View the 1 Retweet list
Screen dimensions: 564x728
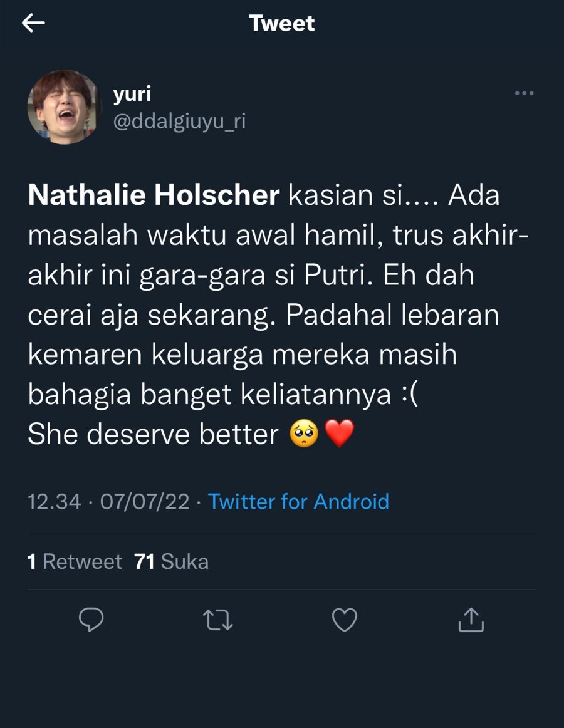[x=75, y=562]
